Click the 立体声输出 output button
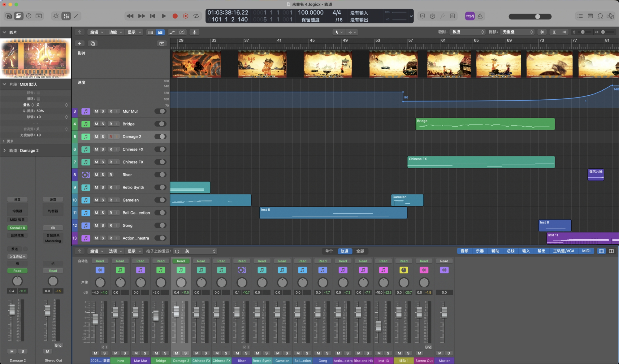Viewport: 619px width, 364px height. tap(17, 257)
